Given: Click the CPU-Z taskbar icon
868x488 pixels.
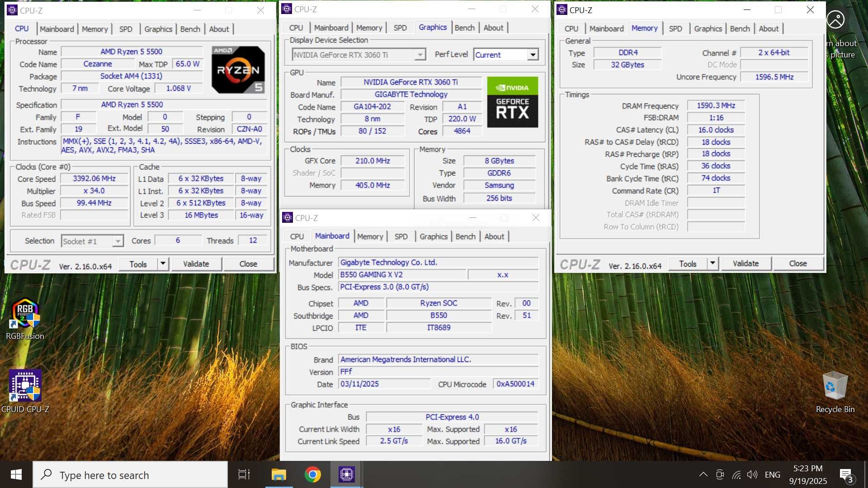Looking at the screenshot, I should [x=347, y=474].
